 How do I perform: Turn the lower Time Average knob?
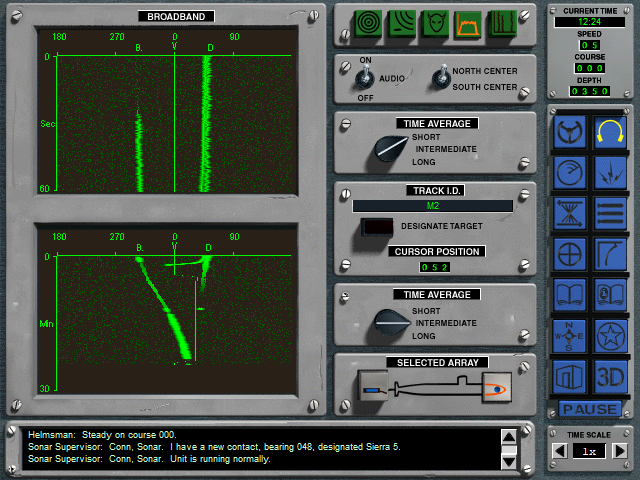[391, 322]
